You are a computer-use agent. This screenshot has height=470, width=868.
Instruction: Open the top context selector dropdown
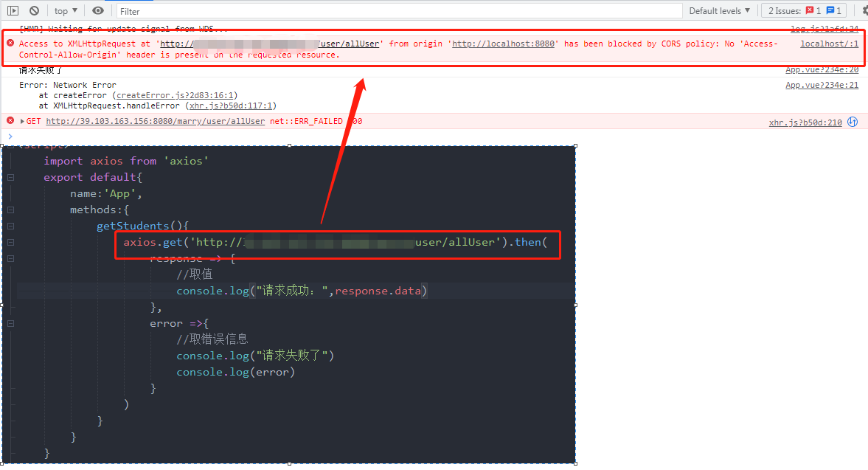pos(66,10)
